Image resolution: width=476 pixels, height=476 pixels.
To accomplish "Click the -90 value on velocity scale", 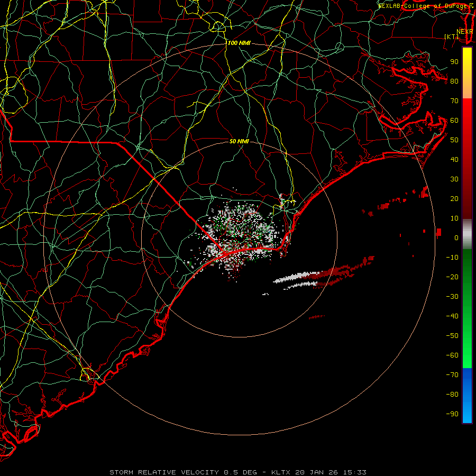I will [x=452, y=414].
